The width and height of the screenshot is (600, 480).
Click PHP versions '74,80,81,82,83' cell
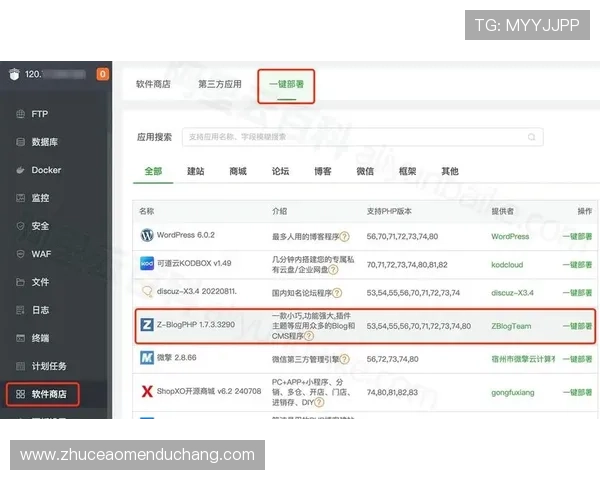click(x=392, y=392)
